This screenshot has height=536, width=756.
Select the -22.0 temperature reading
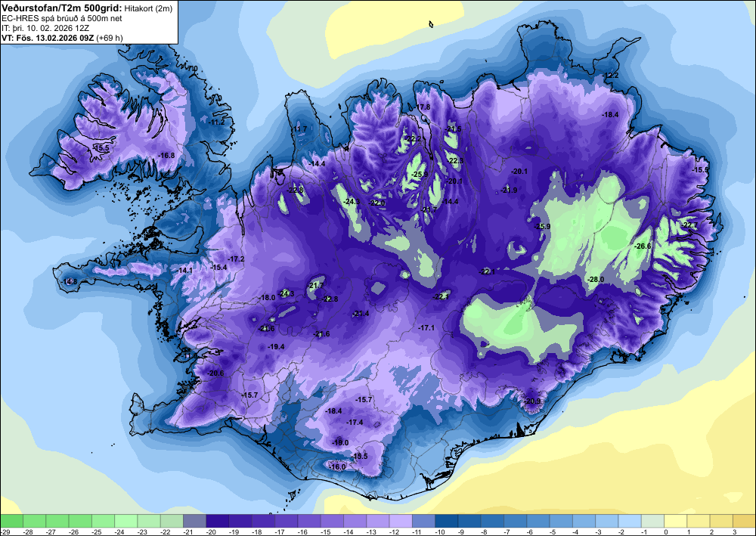click(x=377, y=203)
